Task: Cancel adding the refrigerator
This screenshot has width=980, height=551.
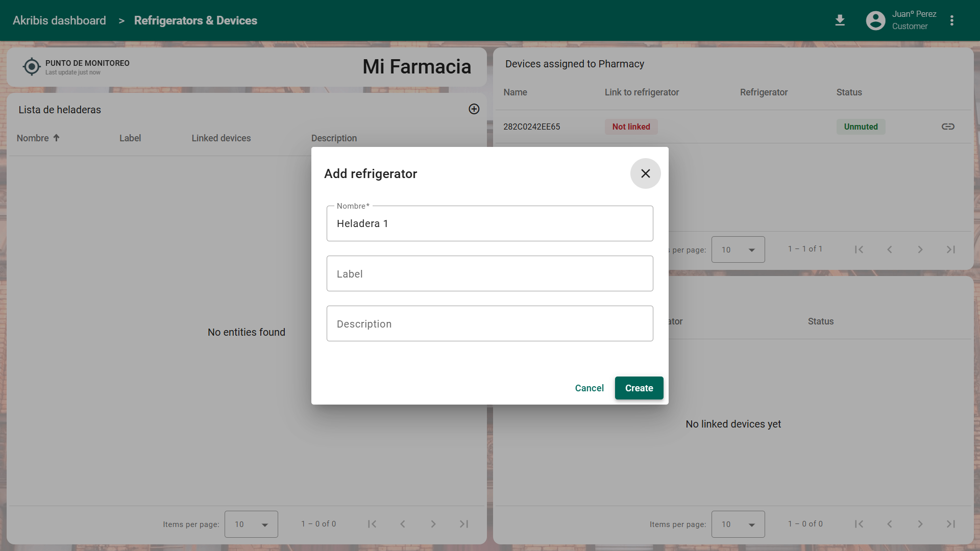Action: [589, 388]
